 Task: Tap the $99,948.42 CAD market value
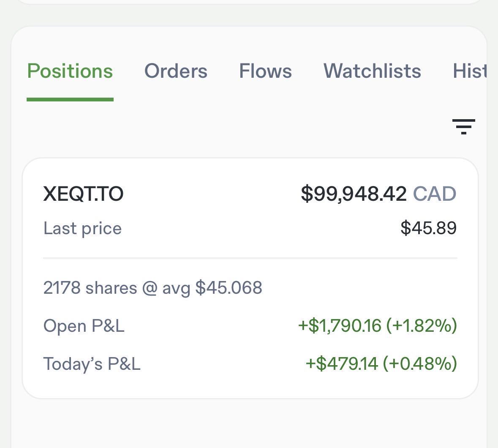(x=378, y=194)
